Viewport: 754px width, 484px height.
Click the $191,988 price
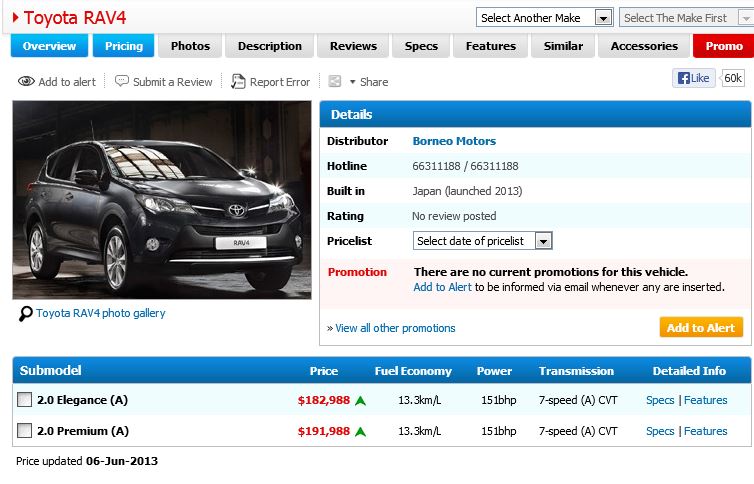click(x=324, y=431)
